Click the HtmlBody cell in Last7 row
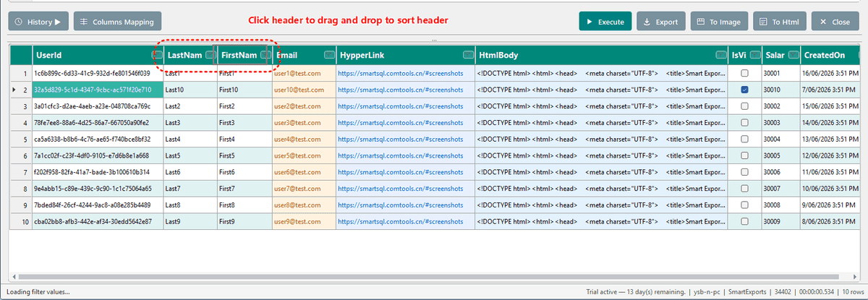868x300 pixels. [x=602, y=189]
